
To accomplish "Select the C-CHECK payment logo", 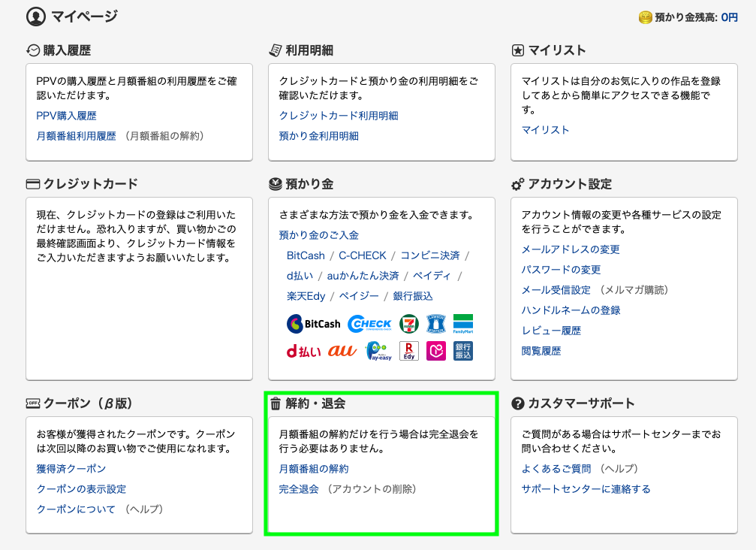I will [x=369, y=324].
